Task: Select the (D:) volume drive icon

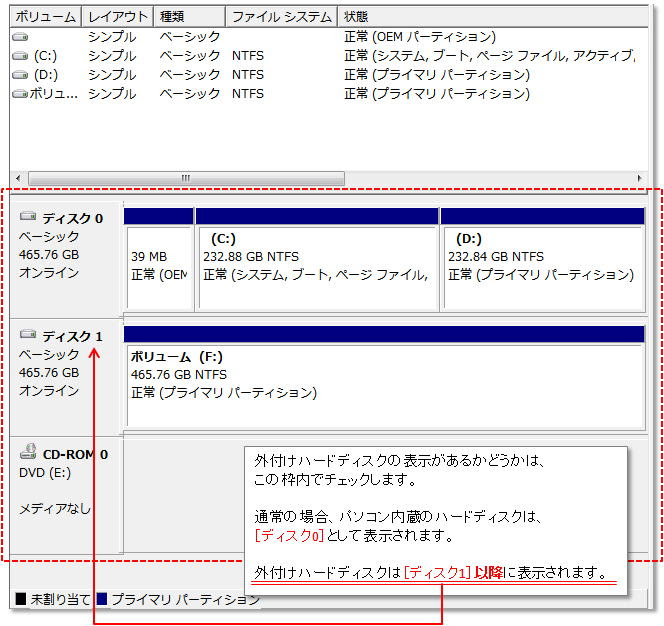Action: [20, 75]
